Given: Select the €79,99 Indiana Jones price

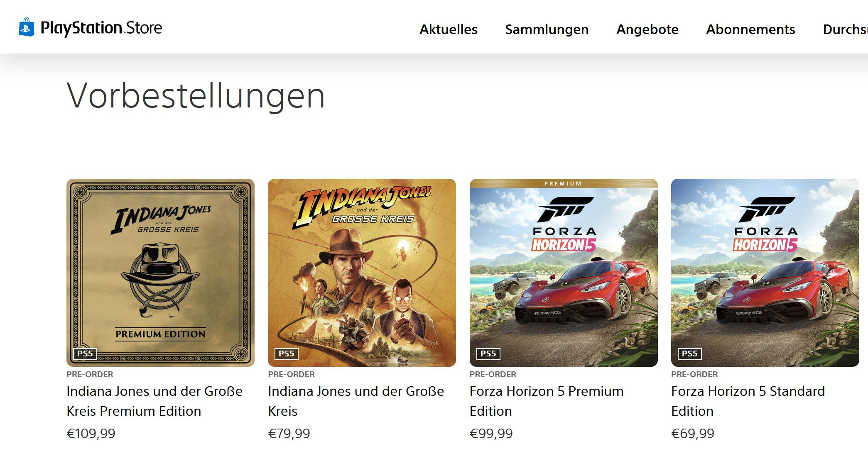Looking at the screenshot, I should pos(289,434).
